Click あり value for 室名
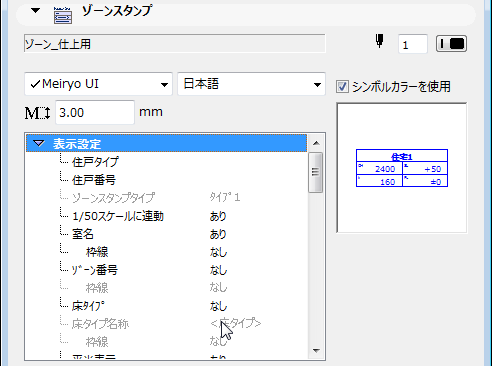This screenshot has height=366, width=492. tap(218, 234)
